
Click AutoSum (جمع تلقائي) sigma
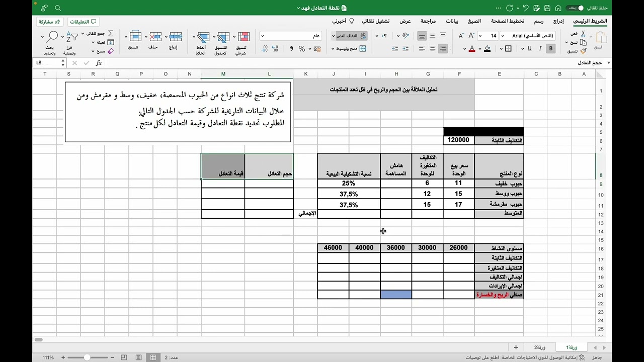point(111,34)
